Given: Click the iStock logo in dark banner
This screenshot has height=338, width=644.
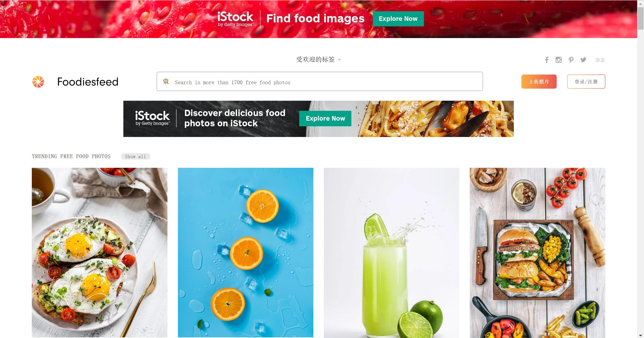Looking at the screenshot, I should pyautogui.click(x=152, y=118).
